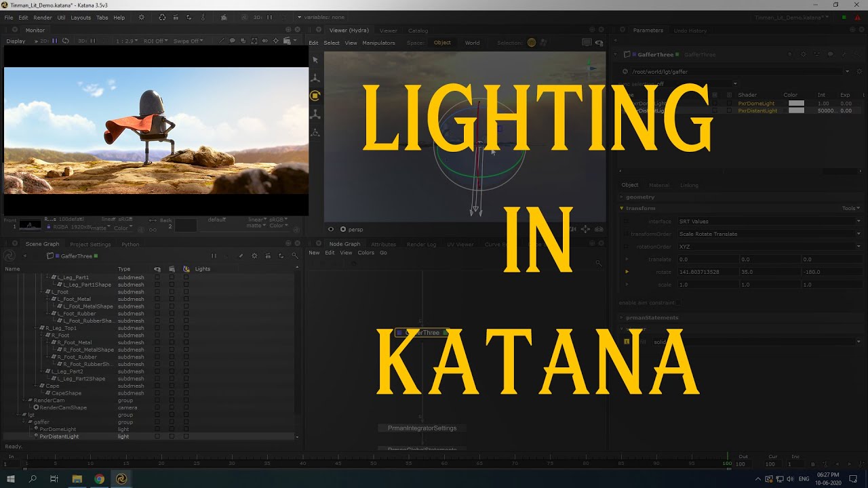Open the transform Tools dropdown
Image resolution: width=868 pixels, height=488 pixels.
pyautogui.click(x=851, y=208)
